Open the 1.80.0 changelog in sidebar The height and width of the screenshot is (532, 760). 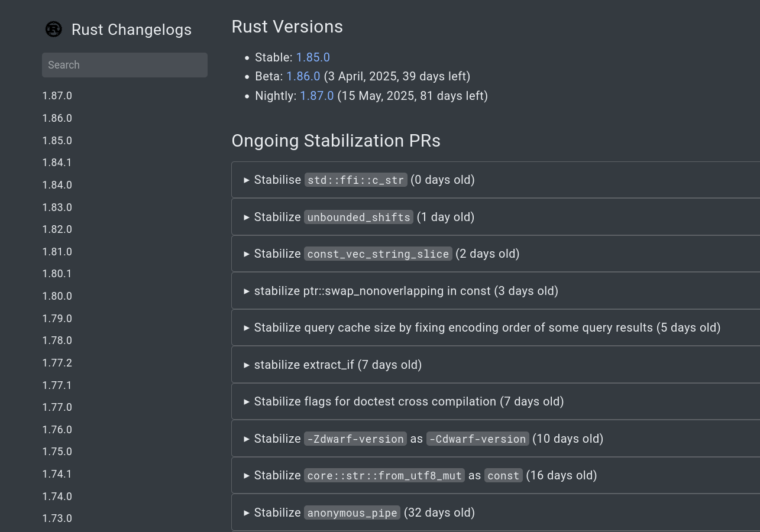[57, 296]
